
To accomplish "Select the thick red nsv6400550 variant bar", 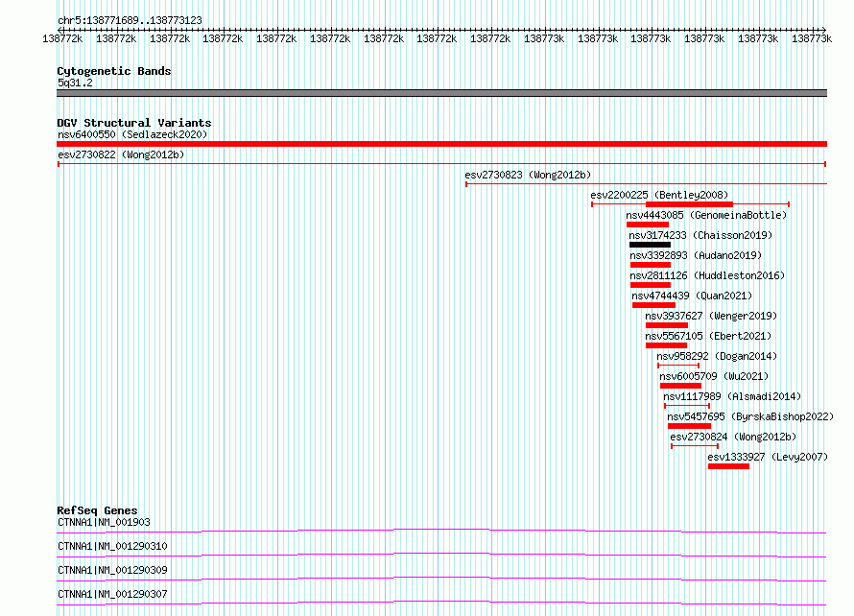I will pos(441,144).
